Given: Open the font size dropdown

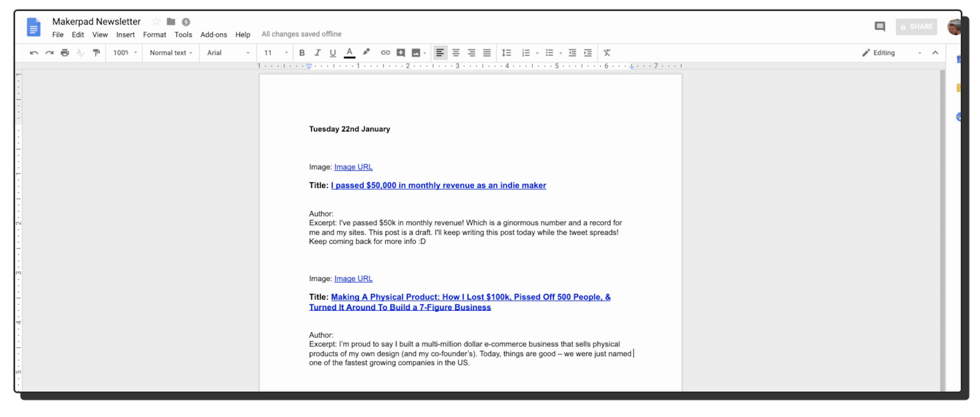Looking at the screenshot, I should (x=275, y=53).
